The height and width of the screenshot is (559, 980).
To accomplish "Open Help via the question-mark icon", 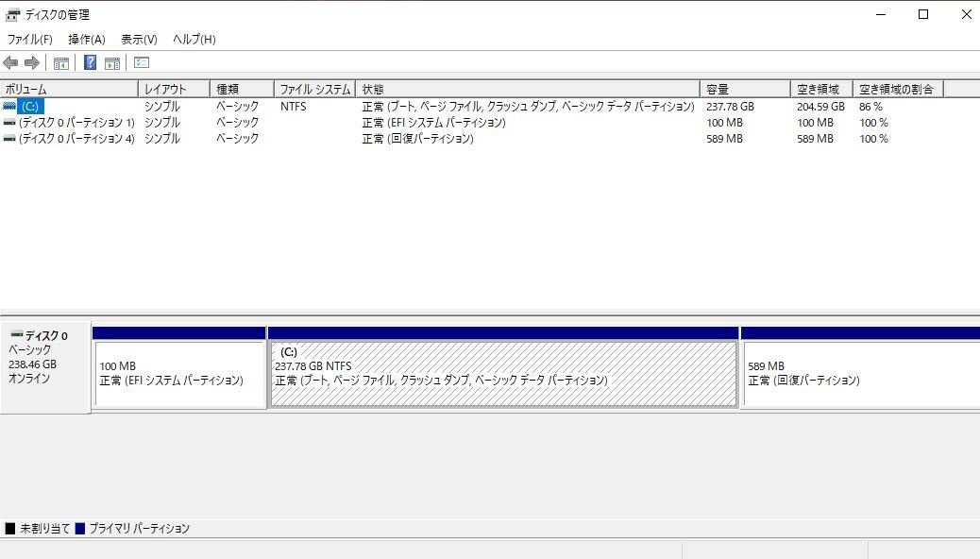I will 90,62.
